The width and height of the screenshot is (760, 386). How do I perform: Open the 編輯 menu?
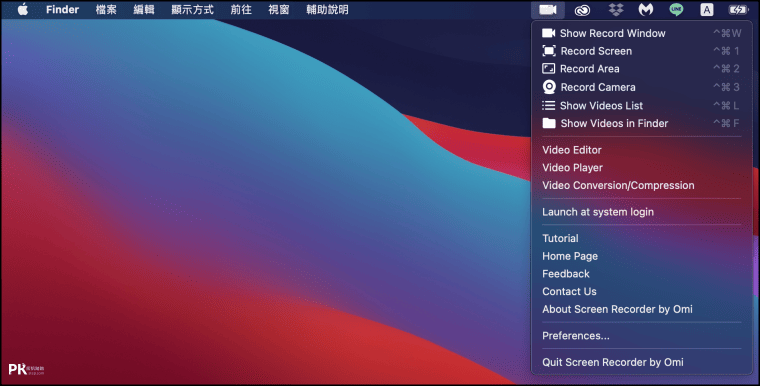[x=143, y=10]
